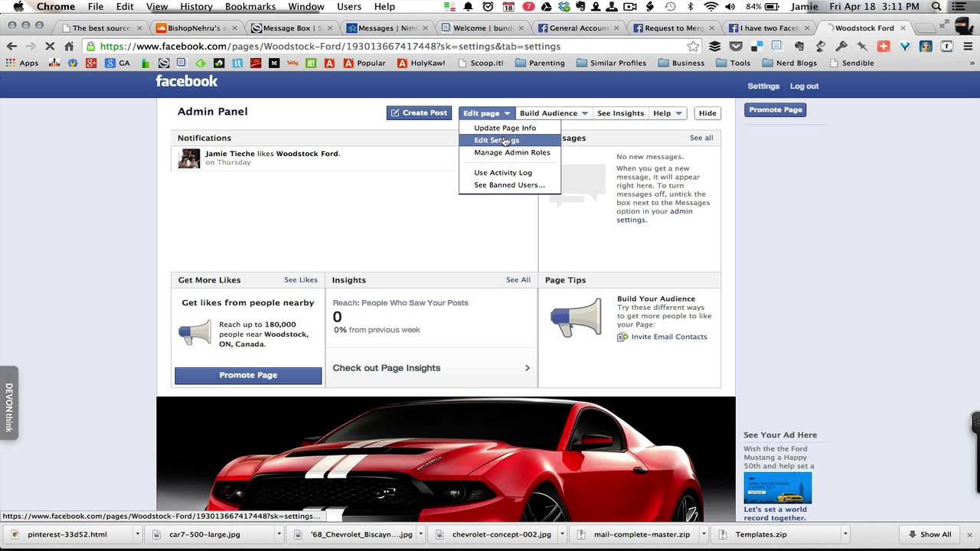The image size is (980, 551).
Task: Open the Popular bookmark
Action: point(364,63)
